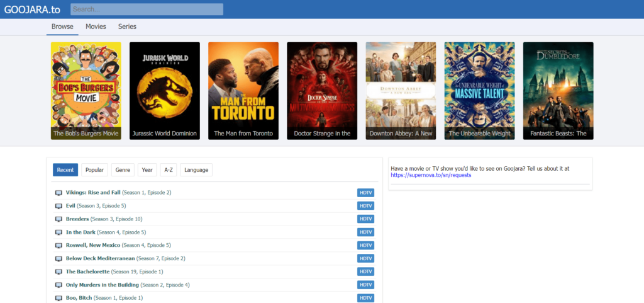Click the HDTV badge for The Bachelorette

[365, 272]
